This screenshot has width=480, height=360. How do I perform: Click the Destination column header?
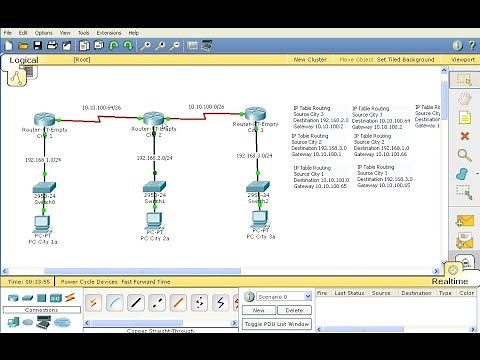(416, 293)
